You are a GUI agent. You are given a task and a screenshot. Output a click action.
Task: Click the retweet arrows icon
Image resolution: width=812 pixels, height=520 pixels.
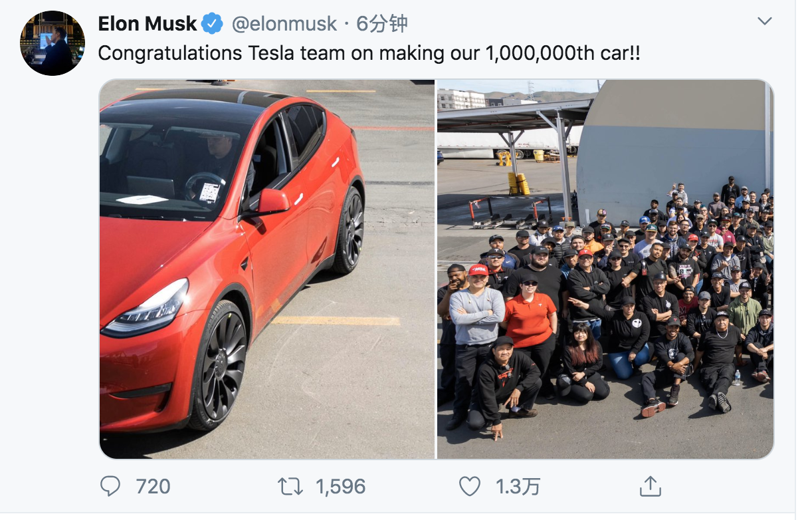click(x=290, y=486)
